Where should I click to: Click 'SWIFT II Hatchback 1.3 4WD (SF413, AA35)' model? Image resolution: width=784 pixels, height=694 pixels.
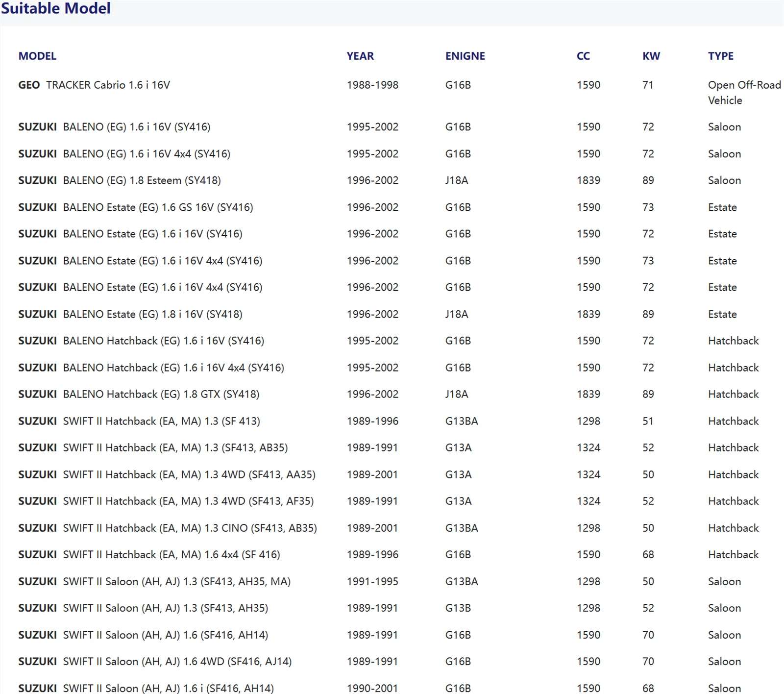point(189,474)
